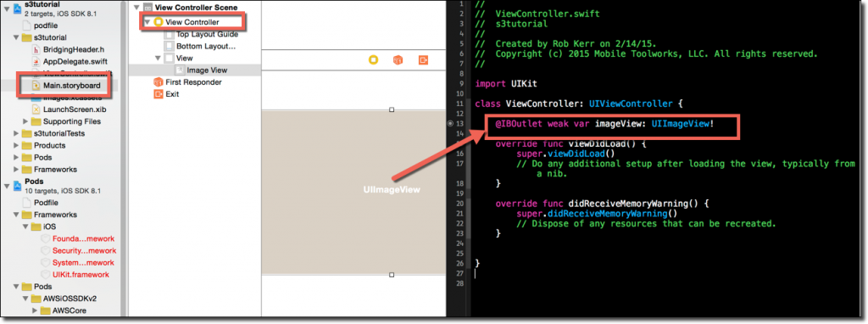This screenshot has height=324, width=868.
Task: Collapse View Controller Scene in outline
Action: pyautogui.click(x=136, y=8)
